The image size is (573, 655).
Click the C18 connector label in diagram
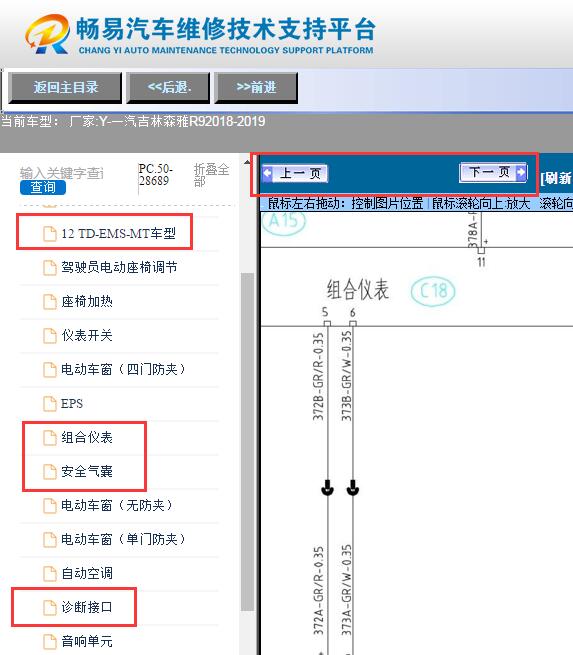[433, 291]
